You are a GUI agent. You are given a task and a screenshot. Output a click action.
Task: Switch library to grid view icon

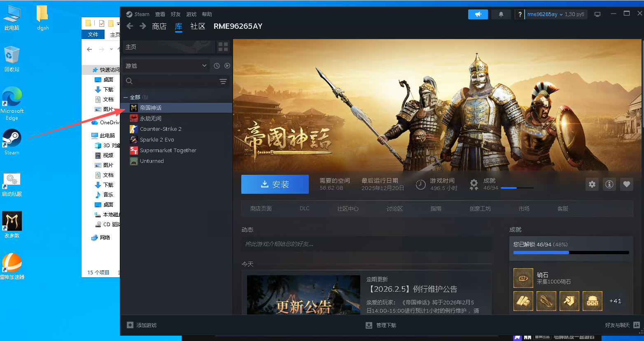(x=223, y=47)
